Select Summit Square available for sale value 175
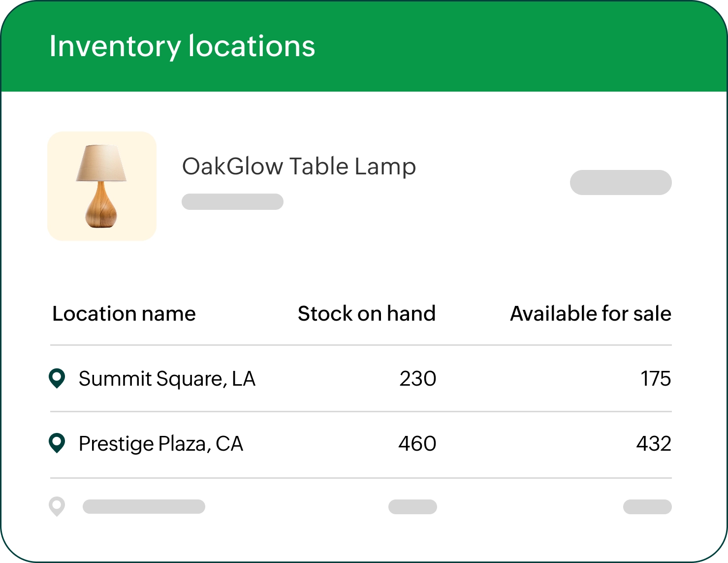This screenshot has height=563, width=728. (x=656, y=379)
